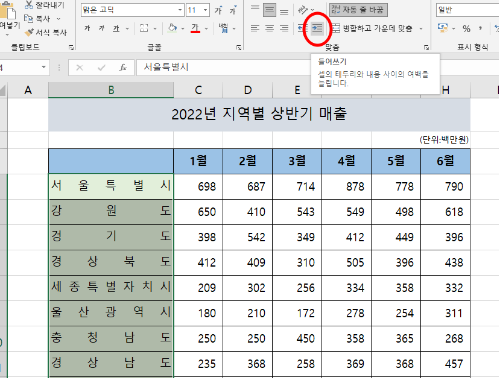Open borders dropdown arrow
This screenshot has width=499, height=378.
click(155, 29)
